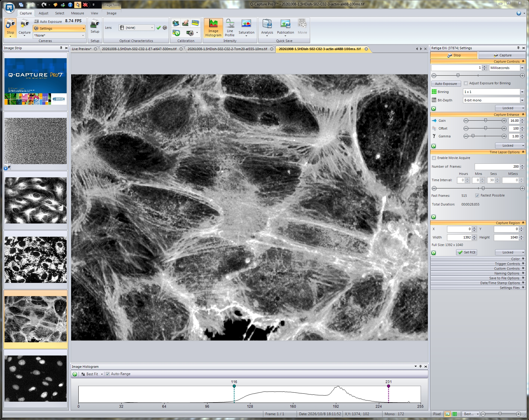Open the Analysis quick save icon
Screen dimensions: 529x420
click(x=267, y=28)
